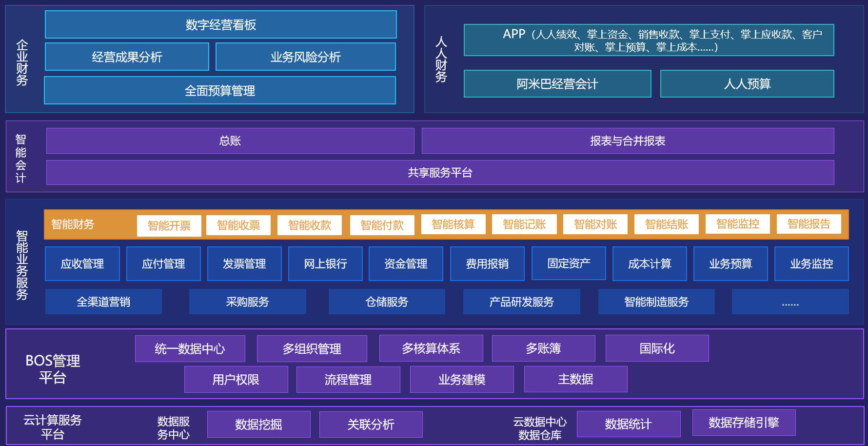Select 报表与合并报表 module
Screen dimensions: 868x446
627,141
